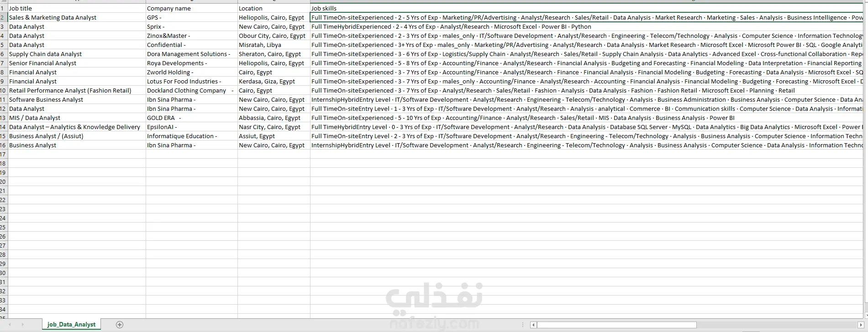Select 'Obour City, Cairo, Egypt' cell

pos(274,36)
